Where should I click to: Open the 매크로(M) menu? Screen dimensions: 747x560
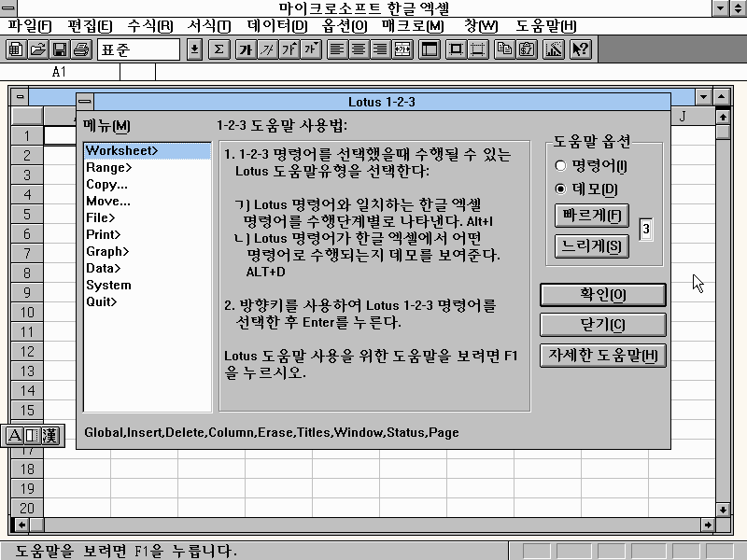pyautogui.click(x=413, y=26)
